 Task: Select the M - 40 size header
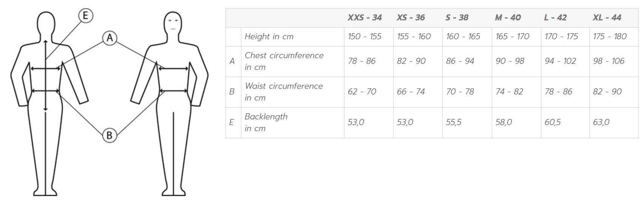508,18
